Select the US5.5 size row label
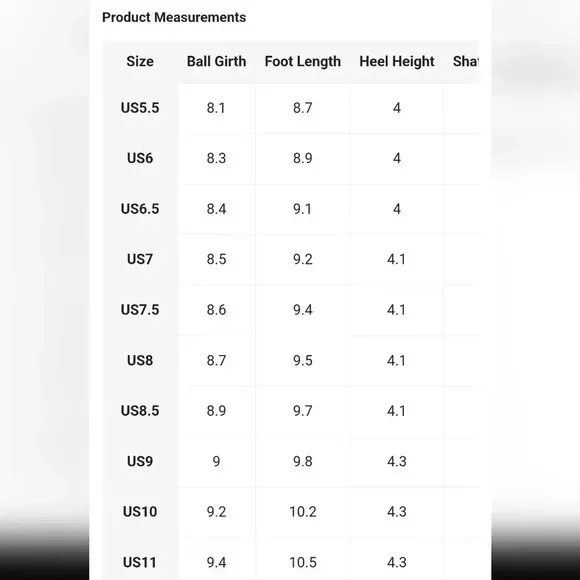Image resolution: width=580 pixels, height=580 pixels. coord(140,108)
